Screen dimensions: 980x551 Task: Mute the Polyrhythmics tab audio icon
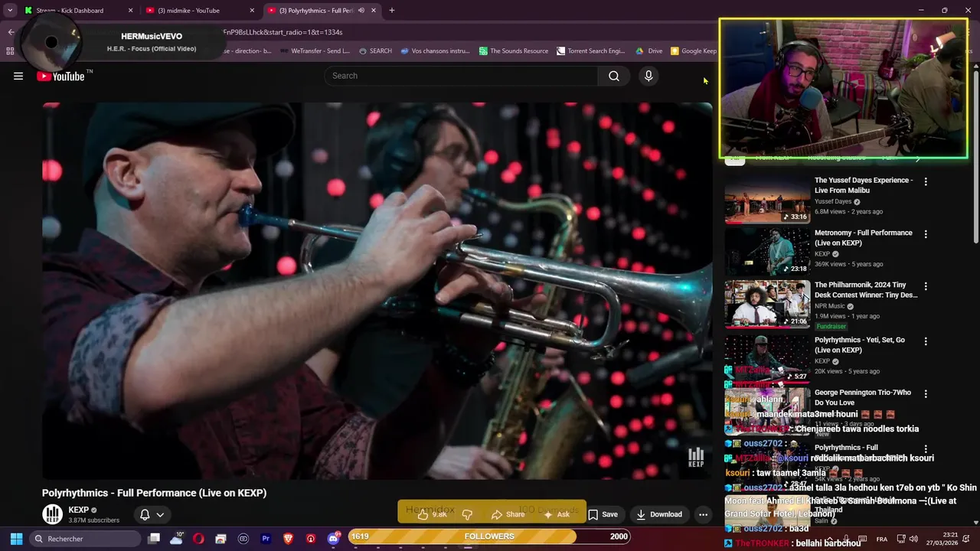pyautogui.click(x=361, y=11)
